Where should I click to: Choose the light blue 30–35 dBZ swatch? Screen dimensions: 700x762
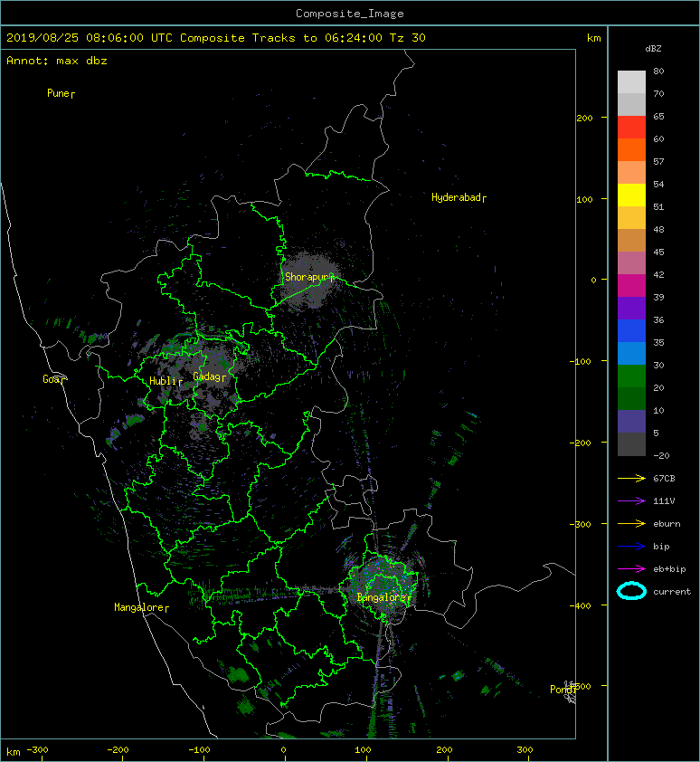(631, 354)
